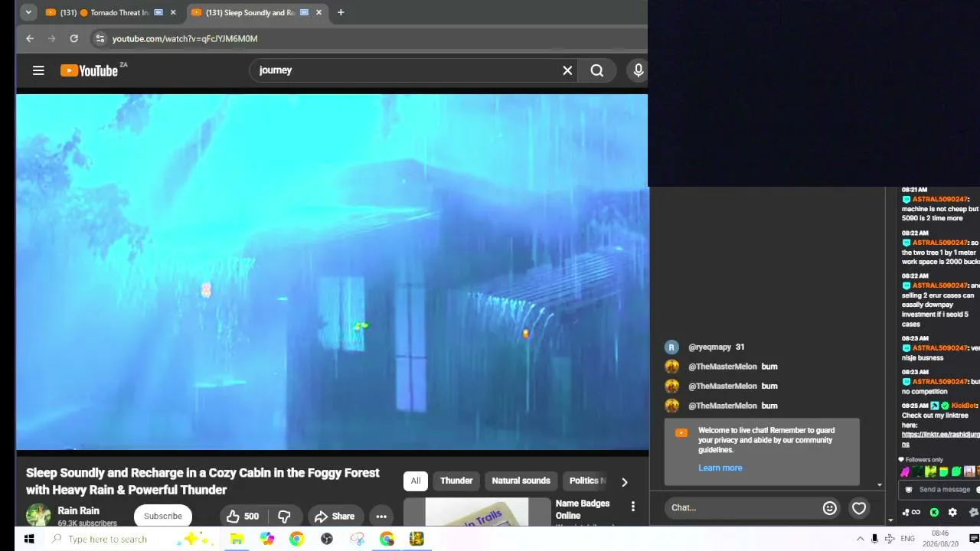Open @ryeqmapy's chat profile name
Image resolution: width=980 pixels, height=551 pixels.
click(709, 347)
